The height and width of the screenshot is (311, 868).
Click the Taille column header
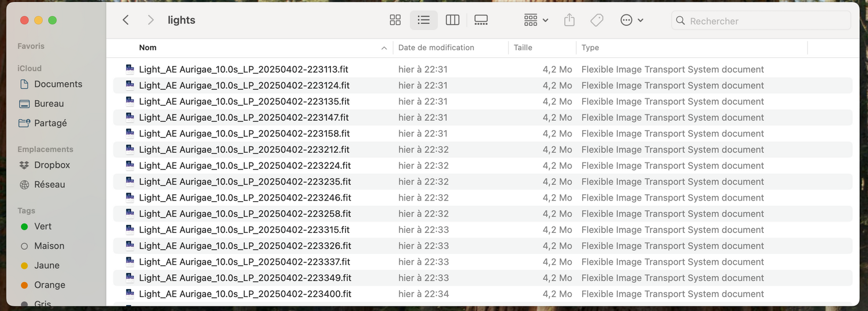click(x=523, y=48)
